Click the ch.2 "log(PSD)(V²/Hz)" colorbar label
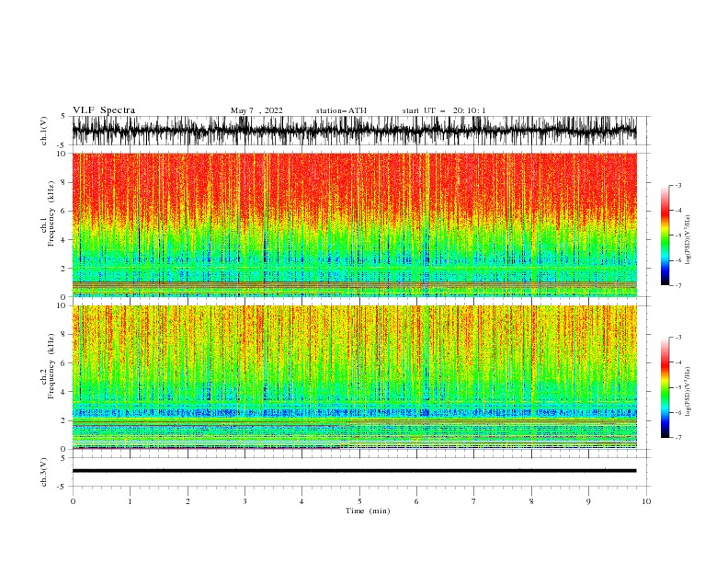Viewport: 728px width, 563px height. (688, 392)
